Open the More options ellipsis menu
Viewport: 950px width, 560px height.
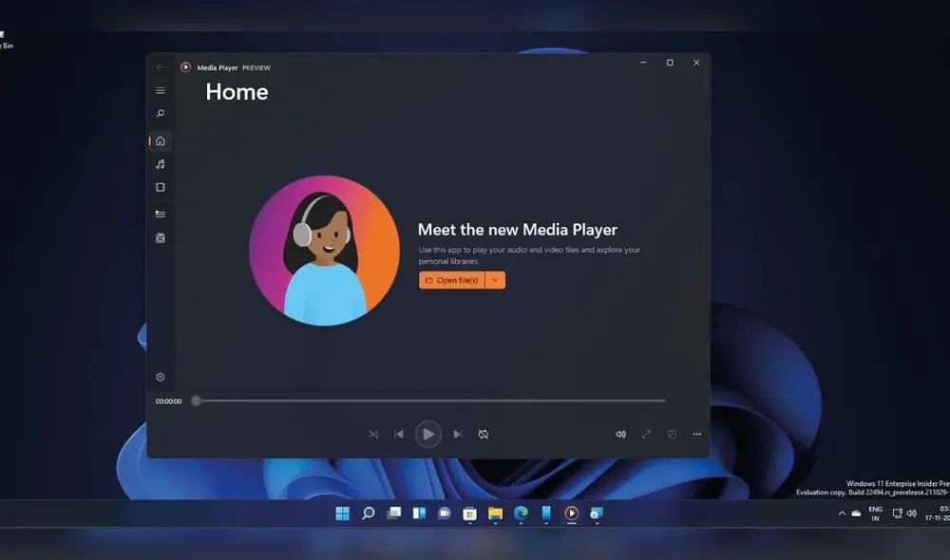pyautogui.click(x=696, y=434)
